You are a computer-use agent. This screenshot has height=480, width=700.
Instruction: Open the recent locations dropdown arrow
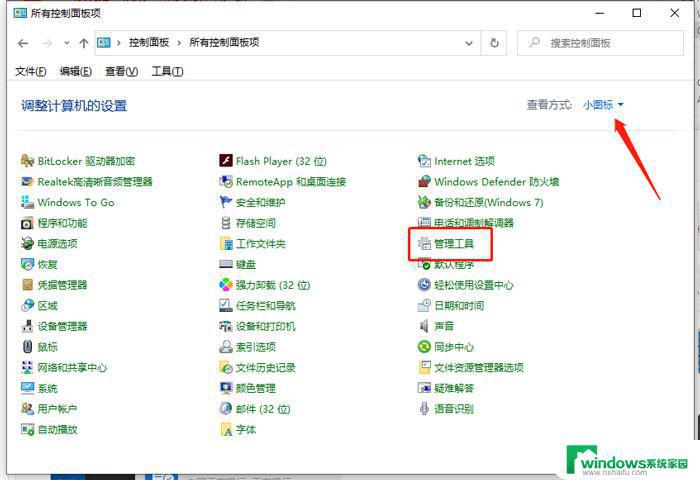(x=67, y=43)
